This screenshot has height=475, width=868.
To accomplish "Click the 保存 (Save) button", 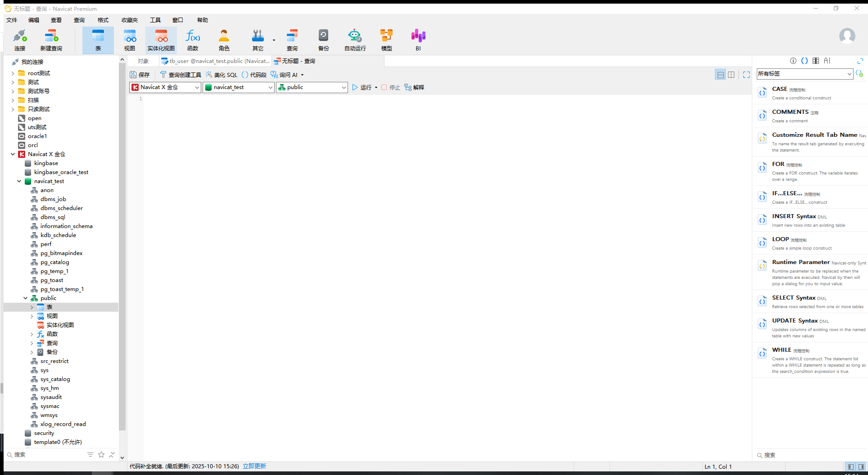I will point(140,75).
